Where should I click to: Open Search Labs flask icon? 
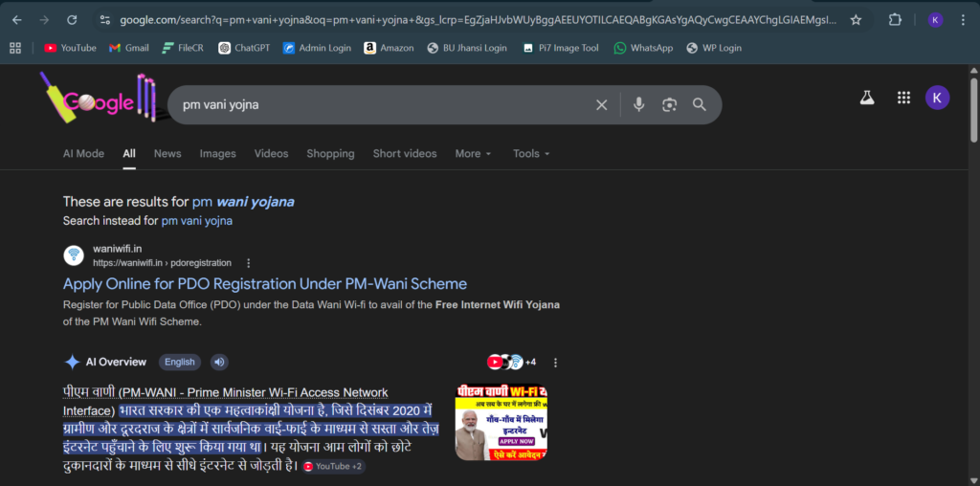tap(867, 98)
